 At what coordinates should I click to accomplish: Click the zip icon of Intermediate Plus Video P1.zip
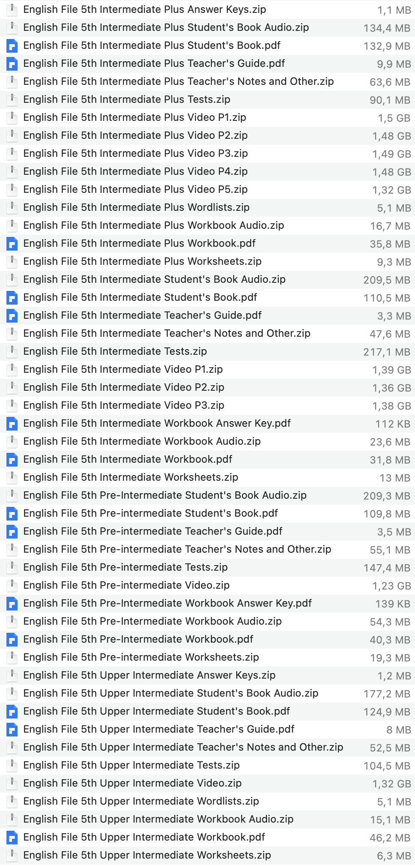[x=12, y=117]
